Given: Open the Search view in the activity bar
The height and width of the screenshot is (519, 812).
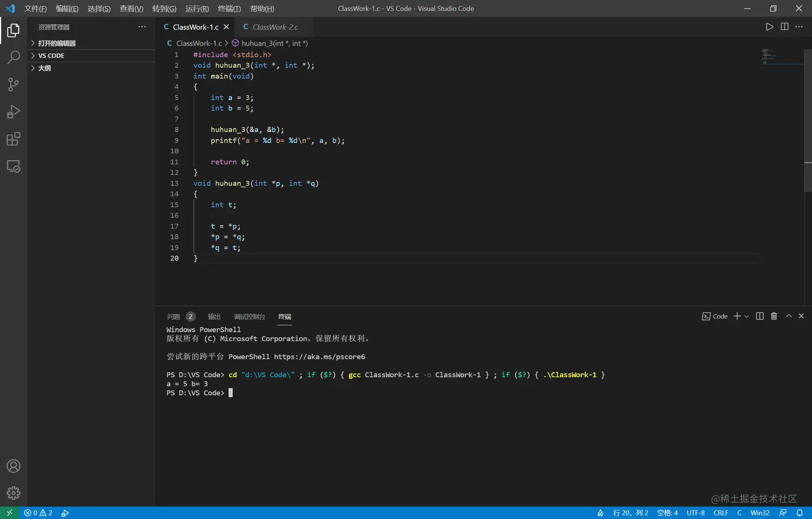Looking at the screenshot, I should pos(13,57).
